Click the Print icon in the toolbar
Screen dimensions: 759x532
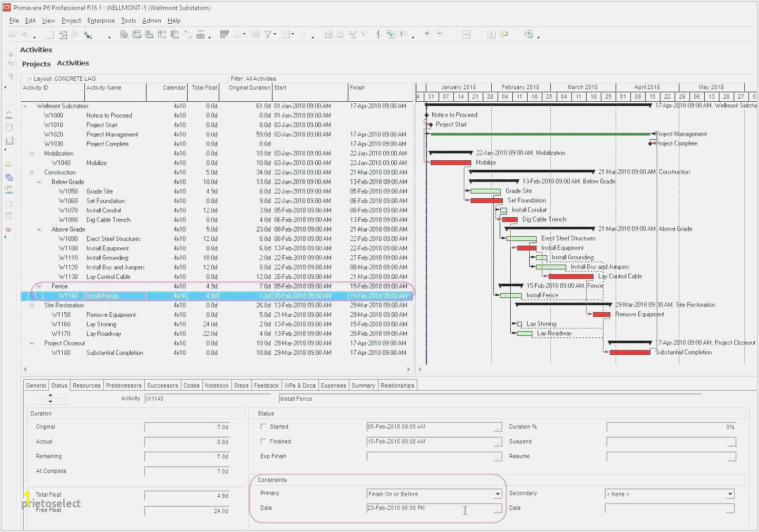click(x=12, y=34)
